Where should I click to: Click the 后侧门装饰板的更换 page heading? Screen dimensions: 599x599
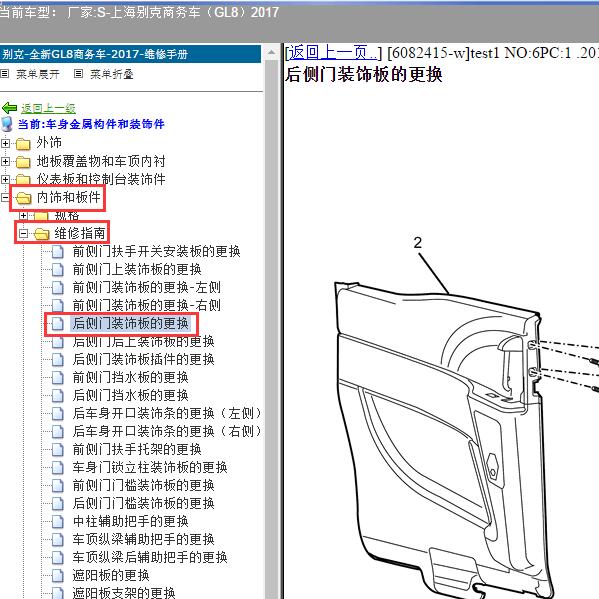click(364, 74)
